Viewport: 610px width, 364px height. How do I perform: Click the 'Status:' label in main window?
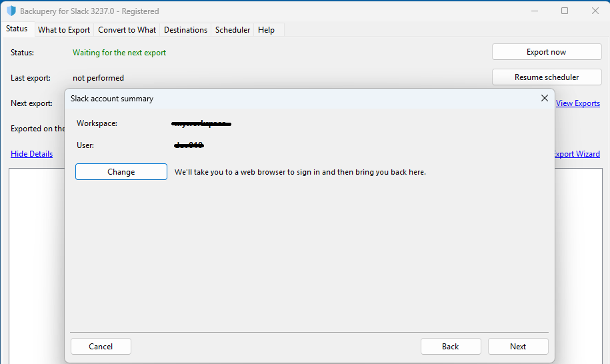click(22, 53)
